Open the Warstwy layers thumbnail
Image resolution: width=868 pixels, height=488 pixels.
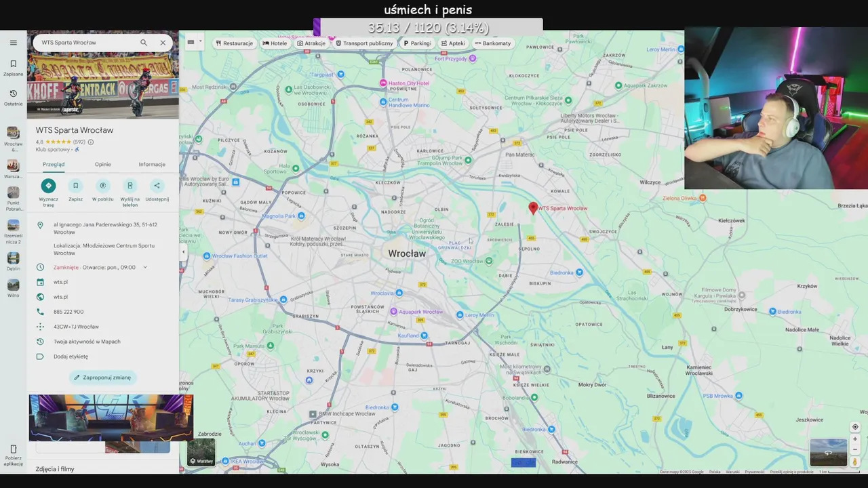201,452
